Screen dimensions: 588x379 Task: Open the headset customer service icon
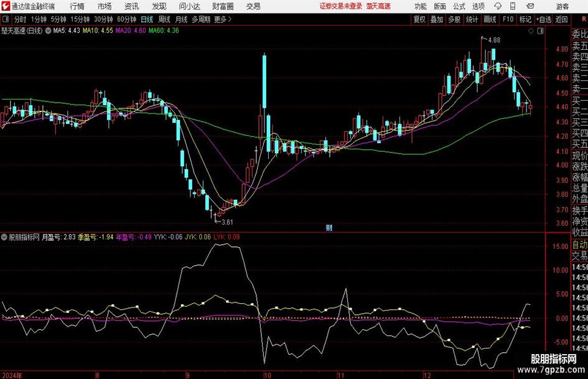pos(498,6)
